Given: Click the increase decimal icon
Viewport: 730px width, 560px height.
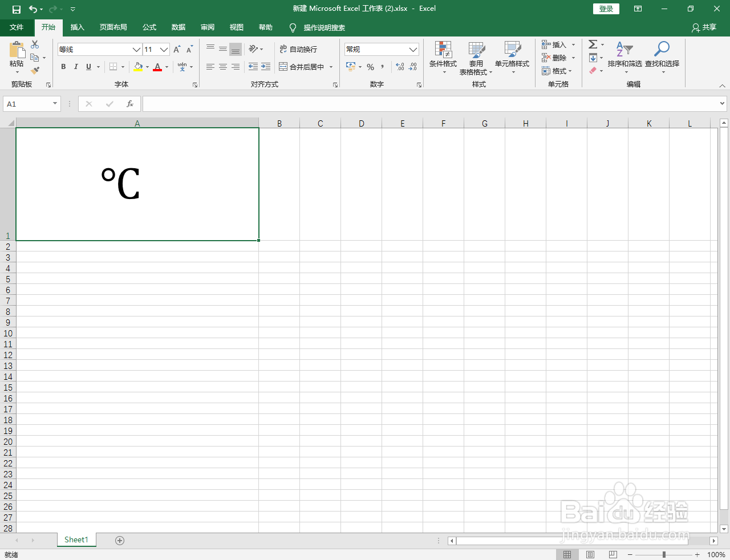Looking at the screenshot, I should pyautogui.click(x=400, y=67).
